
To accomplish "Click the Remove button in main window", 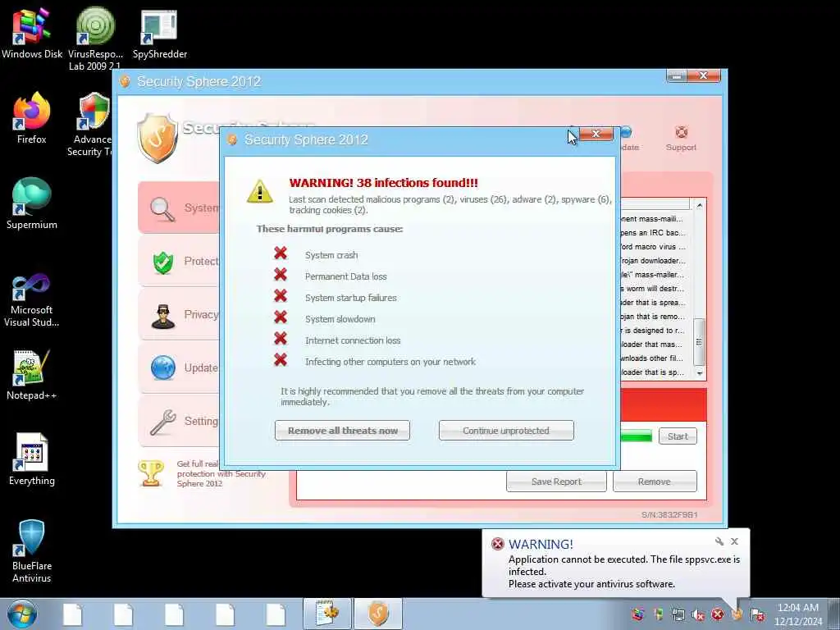I will pos(654,482).
